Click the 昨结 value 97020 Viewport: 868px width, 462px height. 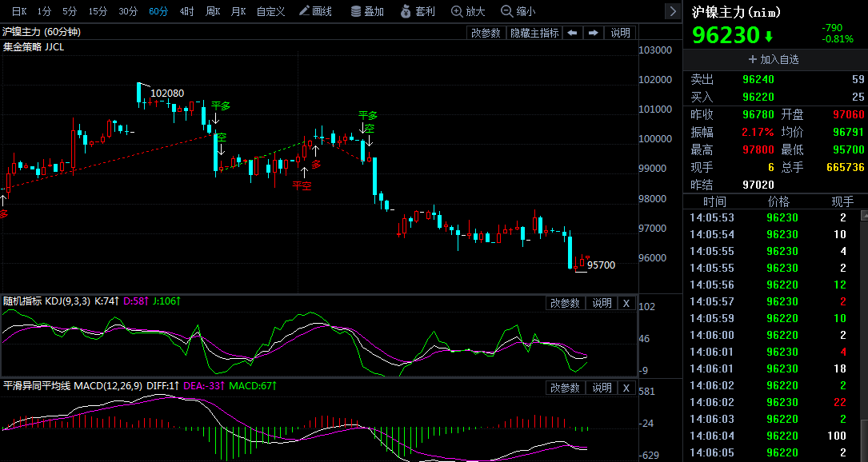(x=758, y=185)
